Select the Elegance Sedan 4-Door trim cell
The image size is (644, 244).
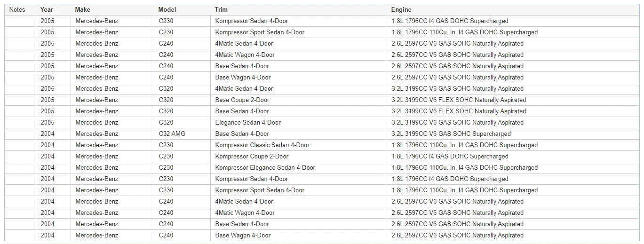click(299, 123)
